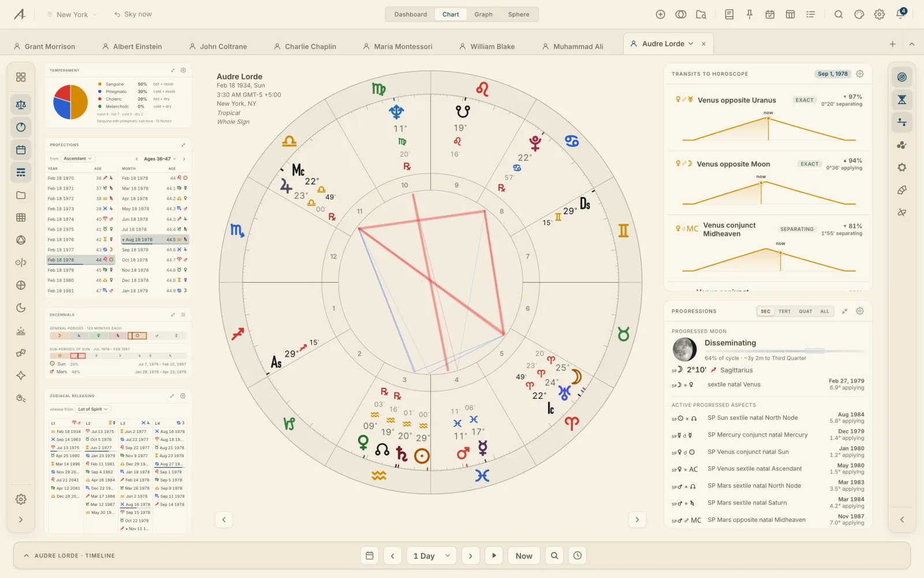924x578 pixels.
Task: Open the grid dashboard sidebar icon
Action: (x=21, y=77)
